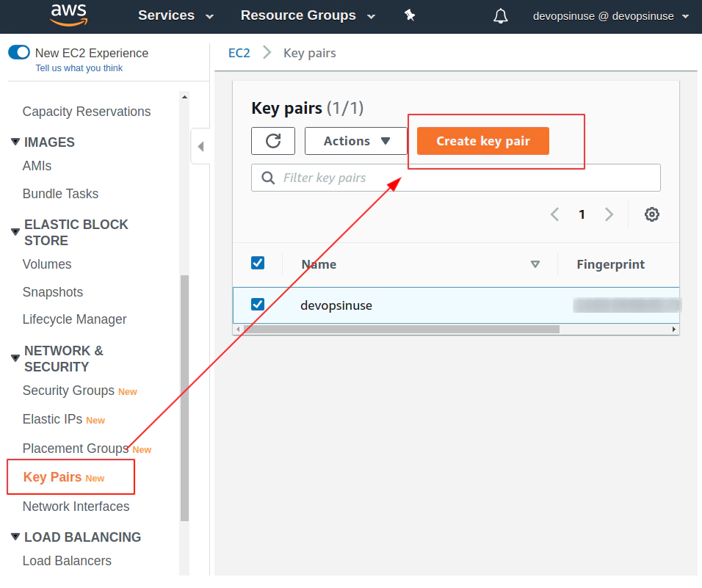Click the table horizontal scrollbar thumb
The height and width of the screenshot is (588, 702).
point(401,330)
